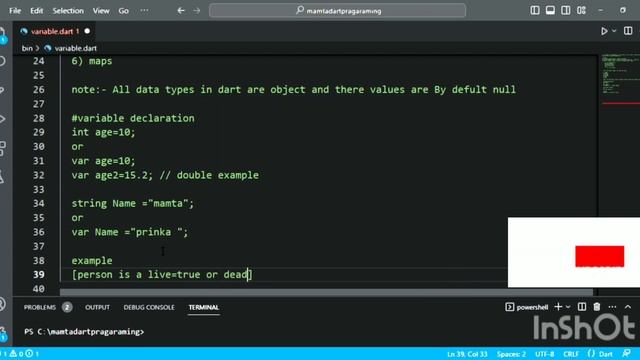Open the View menu
The width and height of the screenshot is (640, 360).
[x=101, y=11]
